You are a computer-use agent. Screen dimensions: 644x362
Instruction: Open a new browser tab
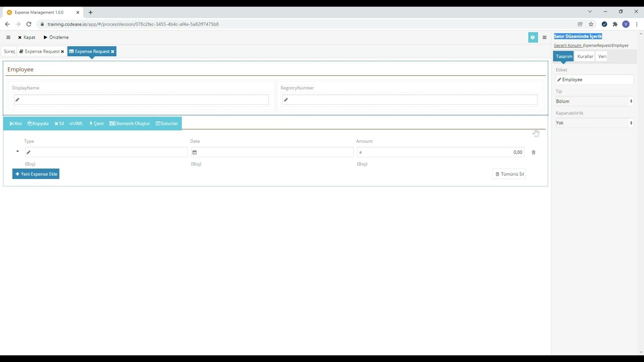[x=91, y=12]
